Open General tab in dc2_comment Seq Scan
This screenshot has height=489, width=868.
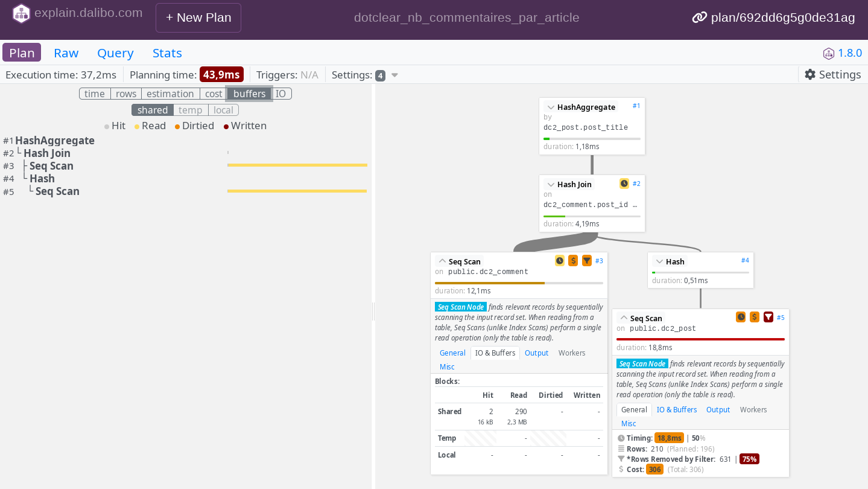point(452,353)
